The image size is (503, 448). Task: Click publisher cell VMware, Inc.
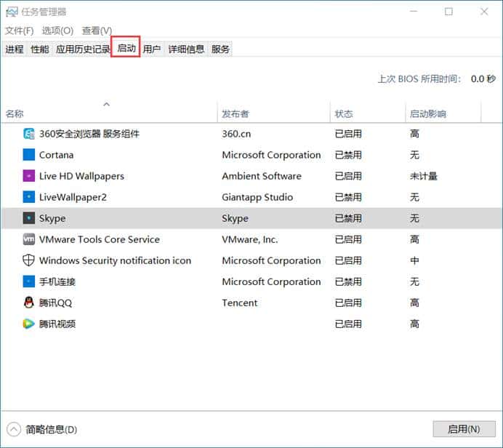(x=250, y=240)
